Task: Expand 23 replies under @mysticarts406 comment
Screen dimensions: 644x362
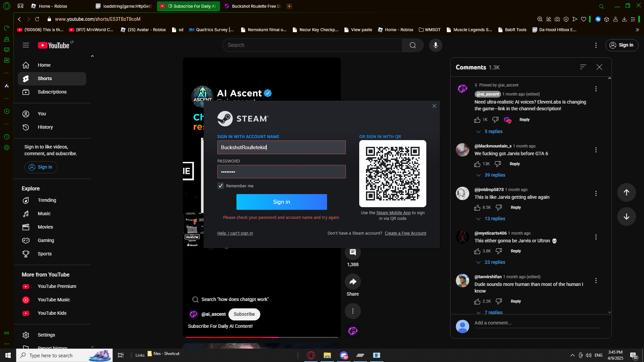Action: click(491, 262)
